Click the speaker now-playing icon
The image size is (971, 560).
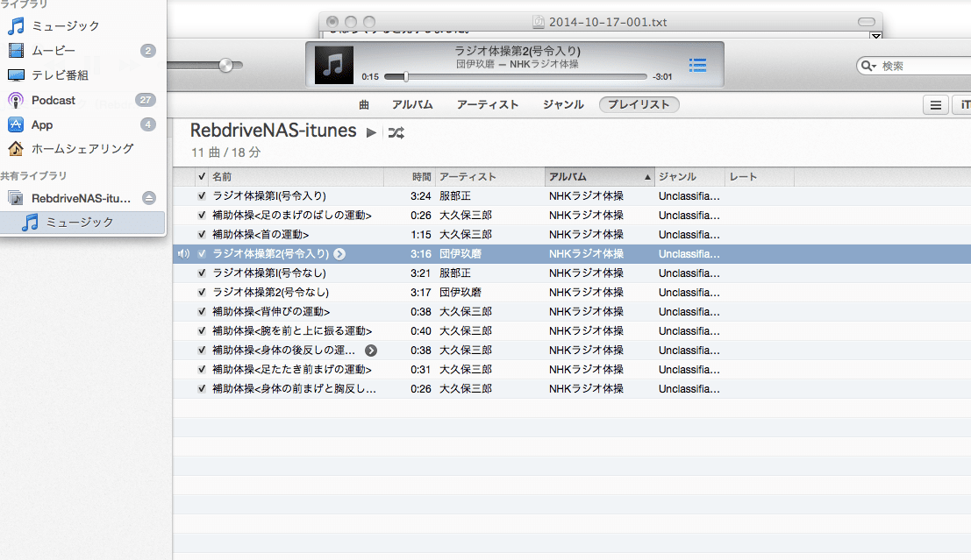click(183, 253)
